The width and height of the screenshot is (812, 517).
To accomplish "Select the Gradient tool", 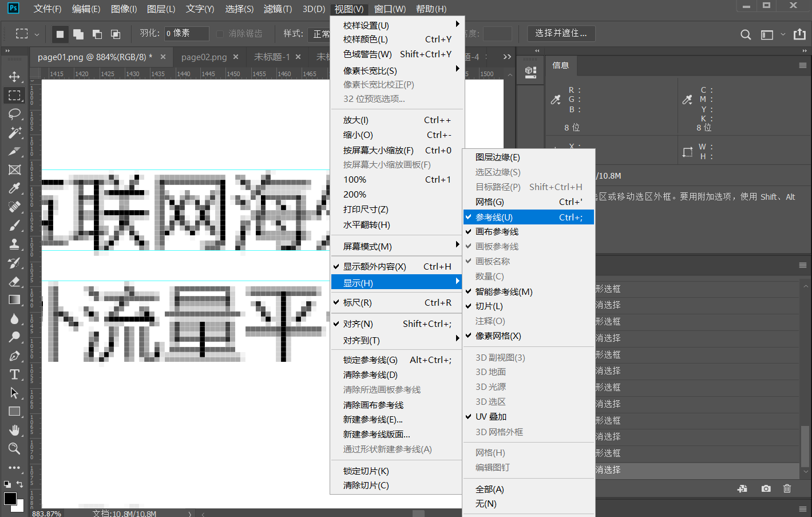I will pyautogui.click(x=14, y=300).
